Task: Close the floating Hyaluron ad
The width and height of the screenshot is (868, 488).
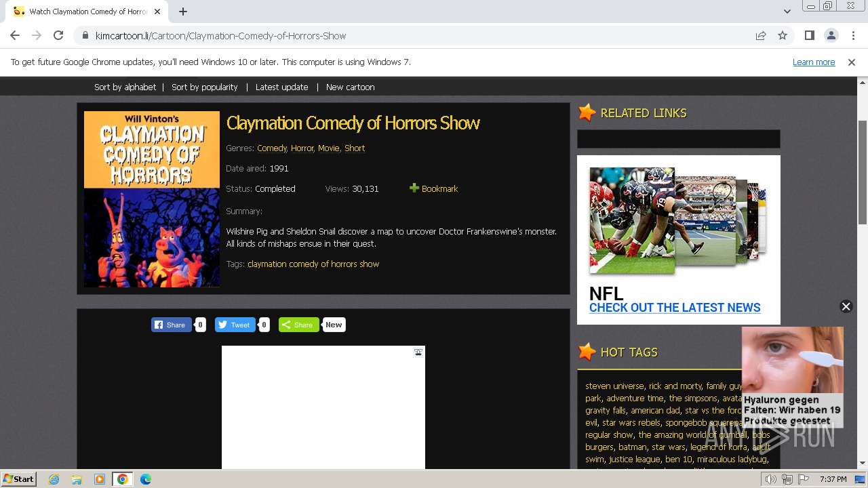Action: (x=846, y=306)
